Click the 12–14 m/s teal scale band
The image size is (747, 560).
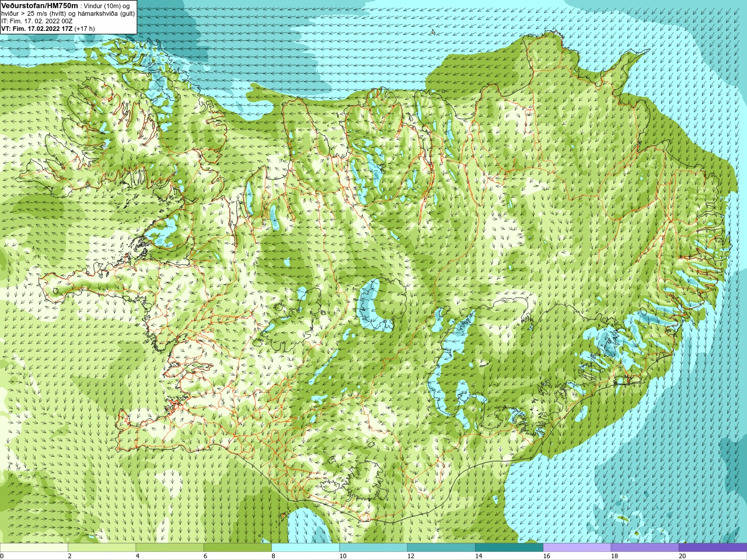pyautogui.click(x=441, y=548)
